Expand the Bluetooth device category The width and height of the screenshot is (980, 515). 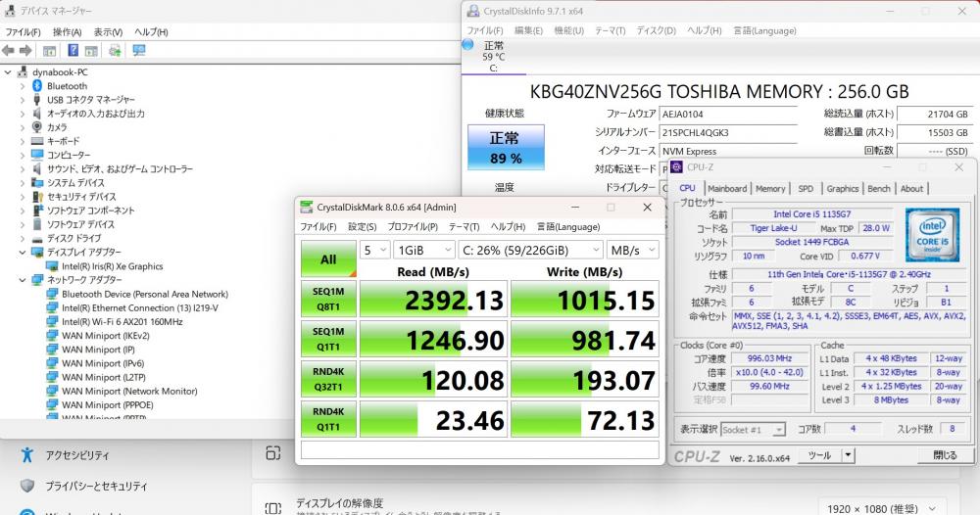23,86
